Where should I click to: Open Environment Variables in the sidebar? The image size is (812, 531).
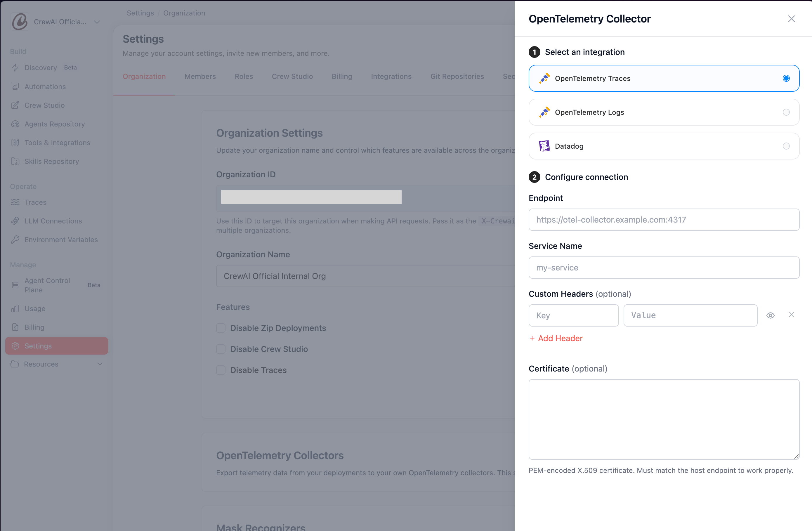pos(57,240)
